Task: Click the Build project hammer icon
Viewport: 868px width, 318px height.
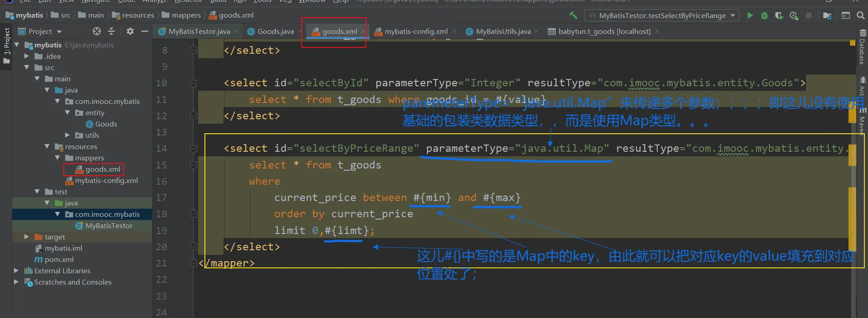Action: [x=573, y=15]
